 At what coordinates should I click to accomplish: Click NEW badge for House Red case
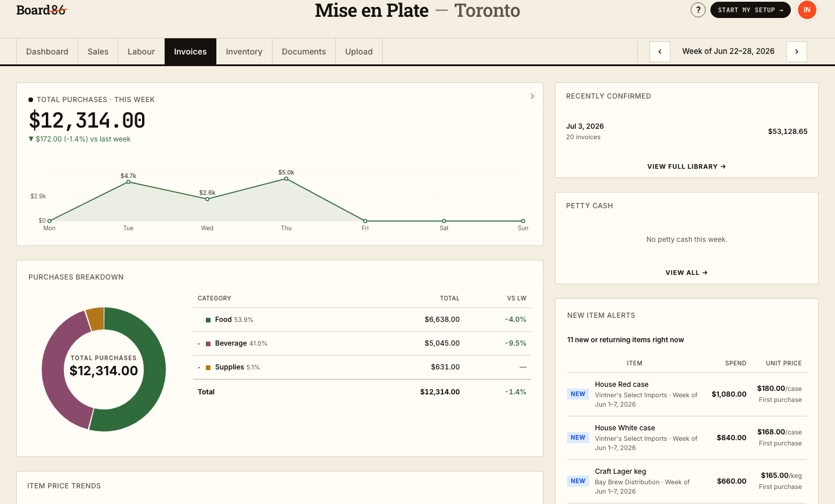[x=578, y=394]
